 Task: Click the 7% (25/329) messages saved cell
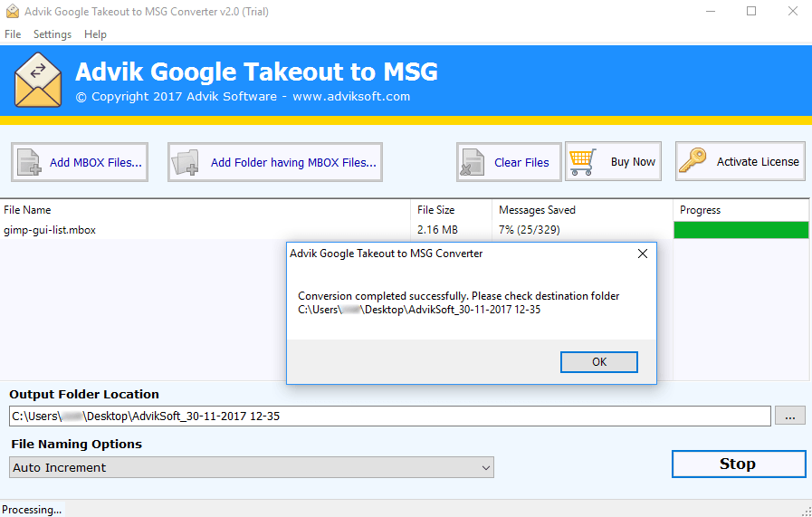(530, 229)
